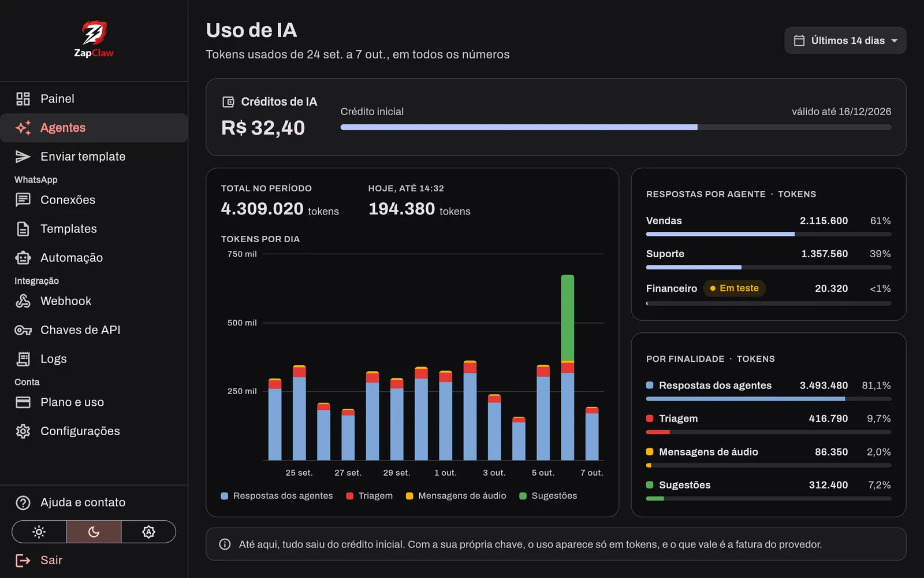Click the calendar icon in the period selector
This screenshot has width=924, height=578.
tap(799, 40)
